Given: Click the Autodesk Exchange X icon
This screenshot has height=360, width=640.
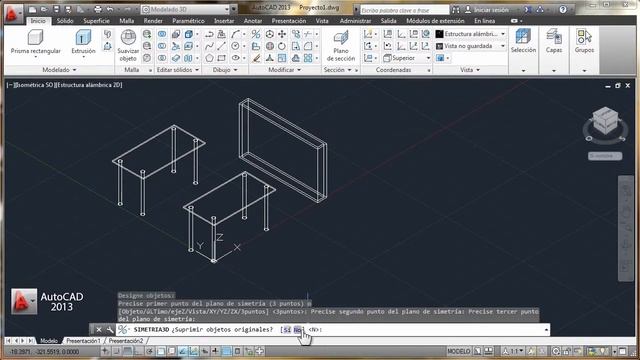Looking at the screenshot, I should pyautogui.click(x=528, y=9).
